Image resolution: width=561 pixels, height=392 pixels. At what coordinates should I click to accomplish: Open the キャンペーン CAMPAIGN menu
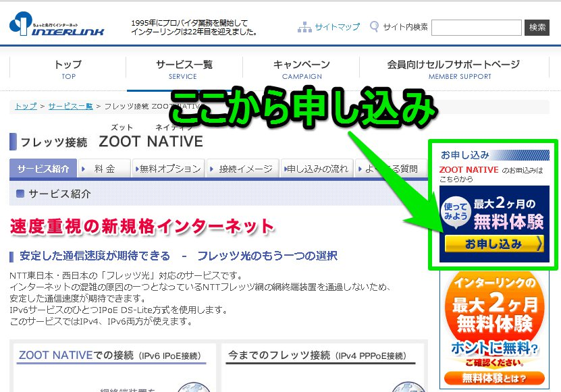(301, 69)
